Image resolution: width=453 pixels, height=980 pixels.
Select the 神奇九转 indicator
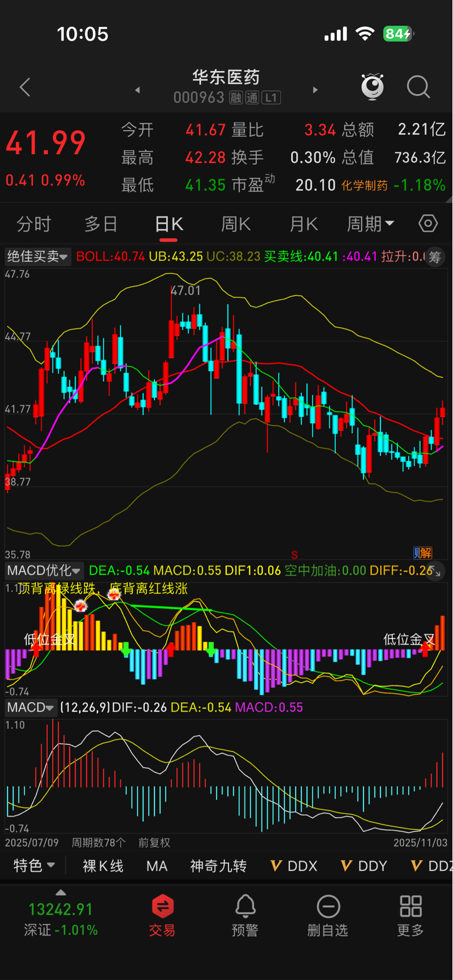pyautogui.click(x=218, y=866)
